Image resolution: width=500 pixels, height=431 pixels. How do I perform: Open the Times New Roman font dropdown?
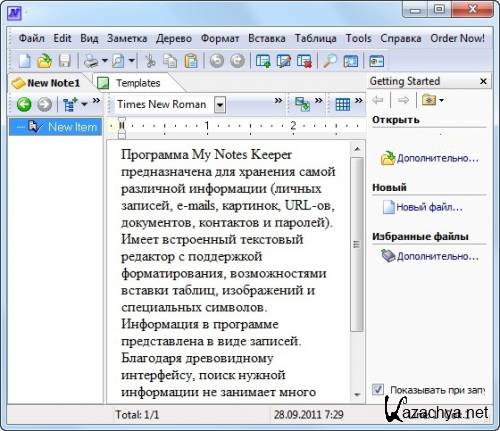coord(220,105)
